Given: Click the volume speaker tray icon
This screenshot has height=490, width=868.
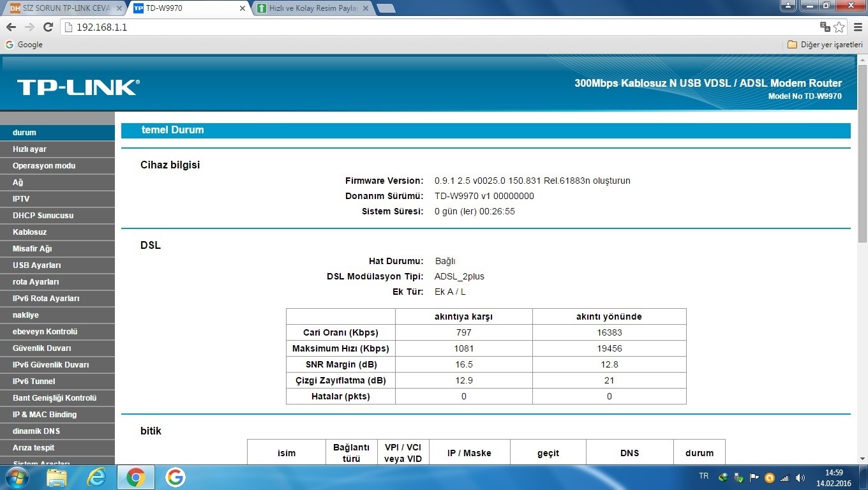Looking at the screenshot, I should pyautogui.click(x=801, y=477).
